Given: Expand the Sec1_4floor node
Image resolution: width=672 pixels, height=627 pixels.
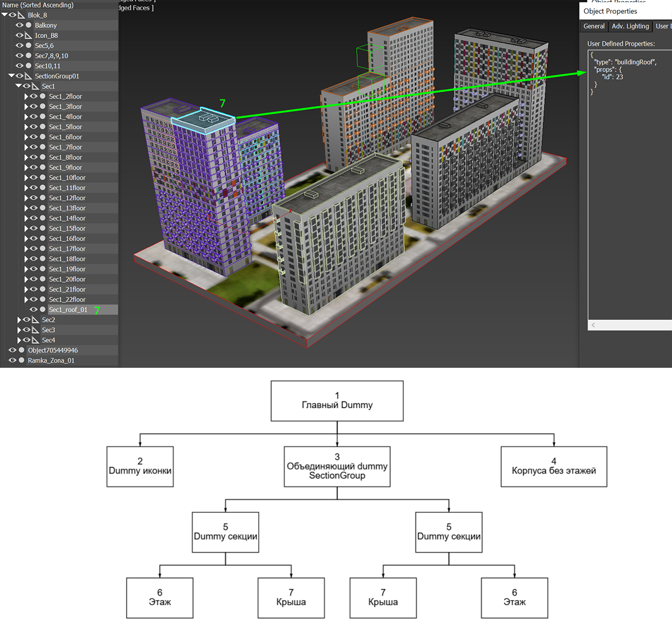Looking at the screenshot, I should 26,116.
